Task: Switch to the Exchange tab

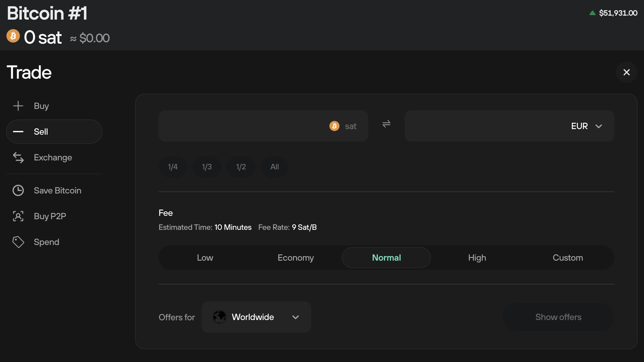Action: (x=53, y=157)
